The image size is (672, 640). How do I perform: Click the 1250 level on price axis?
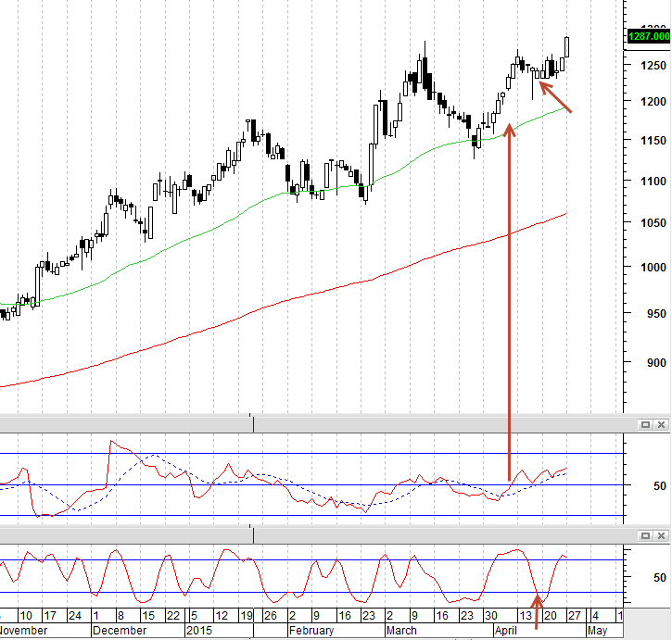[653, 66]
